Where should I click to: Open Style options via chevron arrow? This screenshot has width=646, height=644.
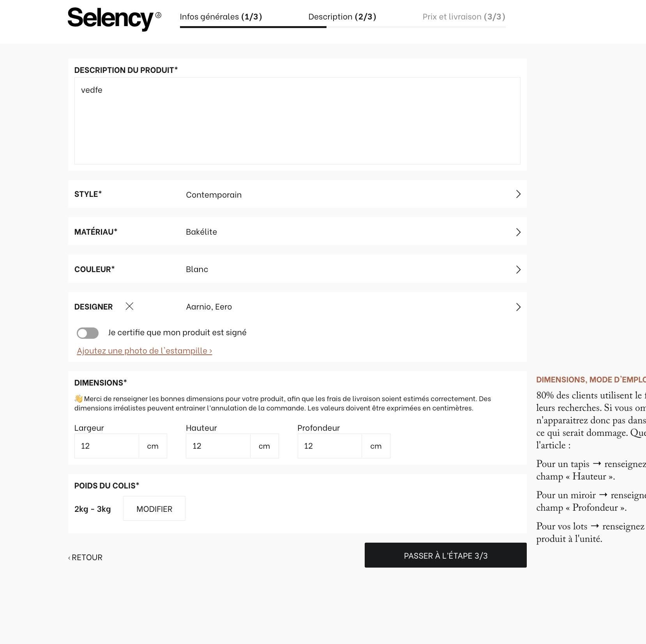click(518, 194)
